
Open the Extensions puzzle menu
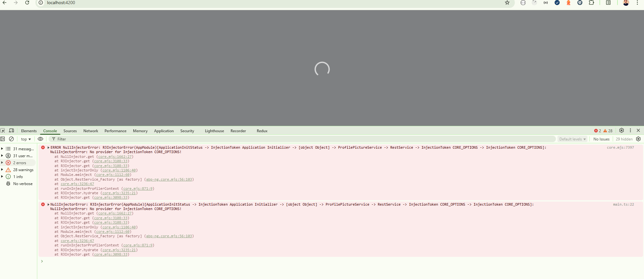click(591, 3)
